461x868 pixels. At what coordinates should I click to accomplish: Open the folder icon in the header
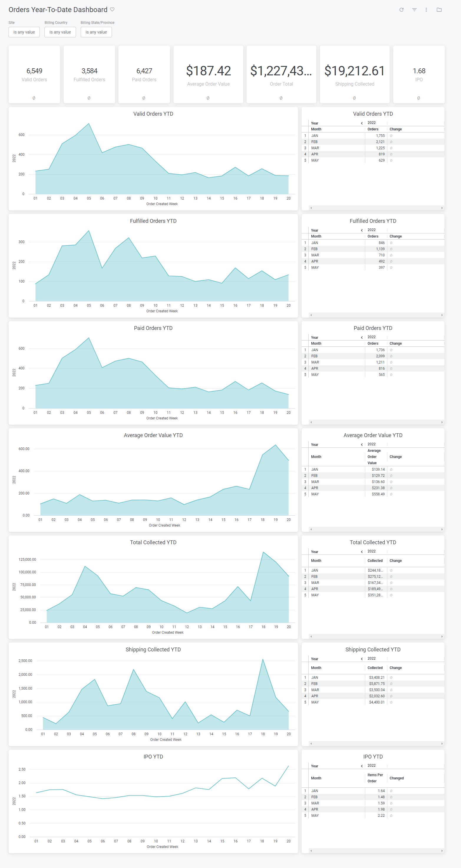click(x=439, y=10)
